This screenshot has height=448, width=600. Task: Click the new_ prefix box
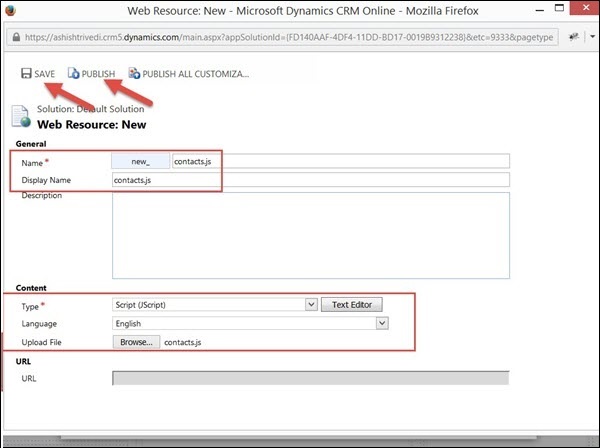click(x=140, y=161)
